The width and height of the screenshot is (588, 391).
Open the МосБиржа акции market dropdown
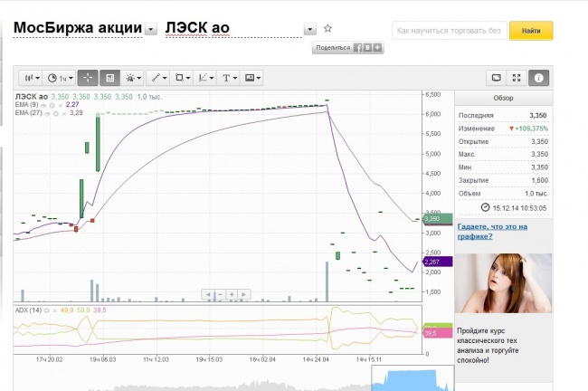151,29
